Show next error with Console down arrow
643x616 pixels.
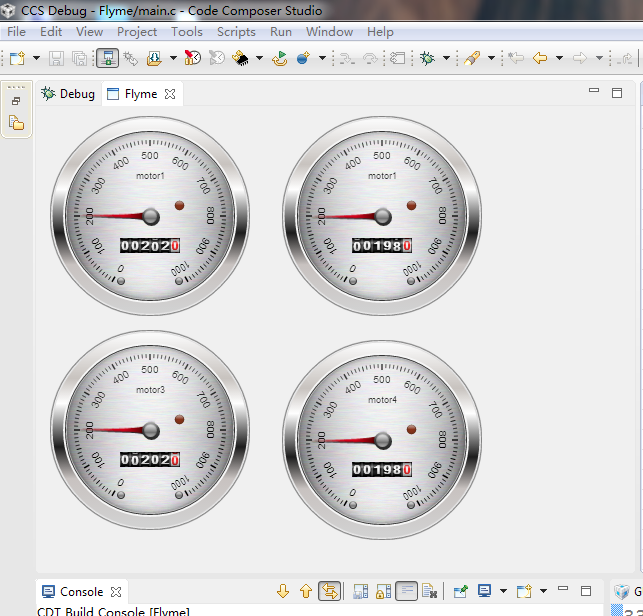point(283,592)
